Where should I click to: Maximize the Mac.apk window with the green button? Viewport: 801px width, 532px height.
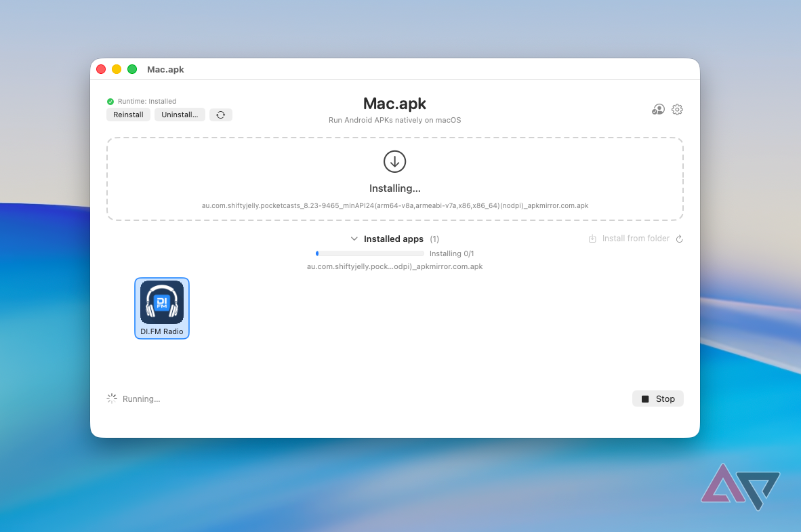[x=131, y=69]
